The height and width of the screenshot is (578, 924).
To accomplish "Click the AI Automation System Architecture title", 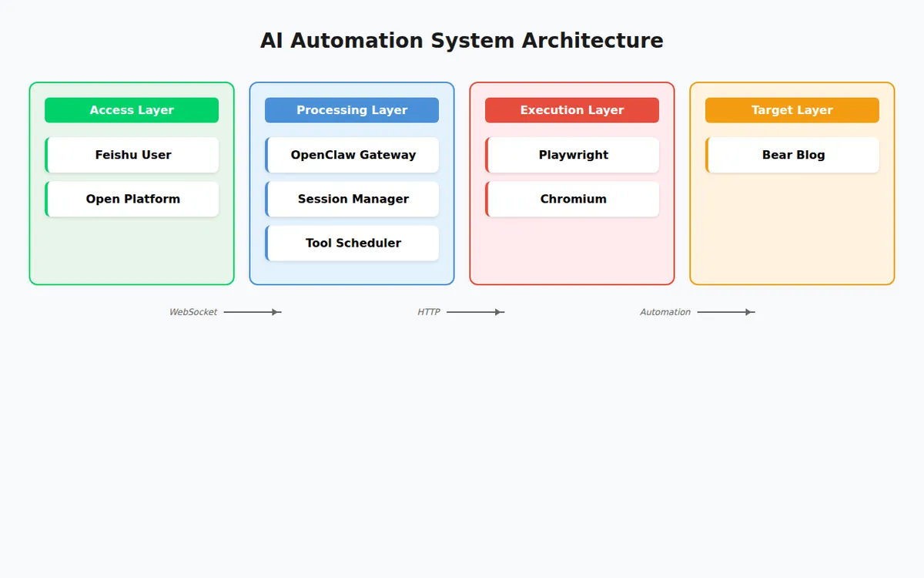I will (x=461, y=40).
